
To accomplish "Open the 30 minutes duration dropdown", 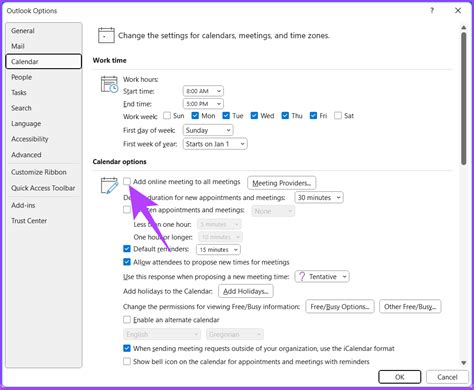I will pos(319,198).
